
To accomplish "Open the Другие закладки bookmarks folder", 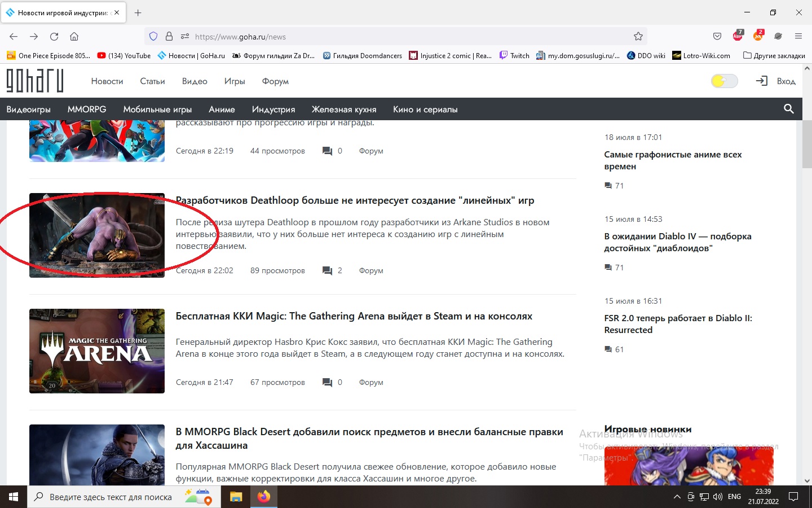I will point(774,55).
